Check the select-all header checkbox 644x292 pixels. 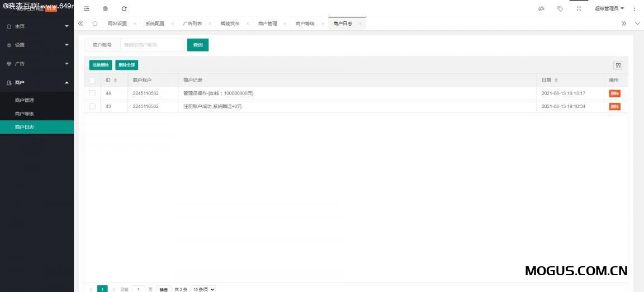point(92,80)
